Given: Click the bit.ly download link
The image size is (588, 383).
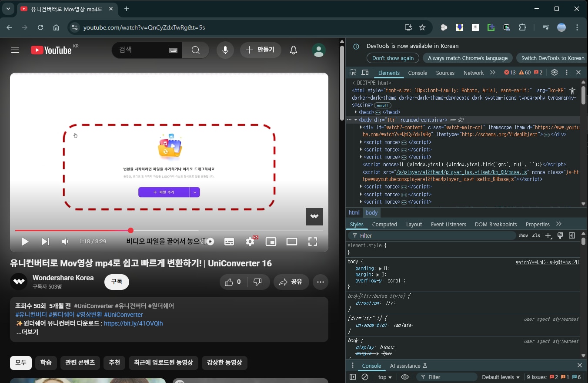Looking at the screenshot, I should [x=134, y=323].
